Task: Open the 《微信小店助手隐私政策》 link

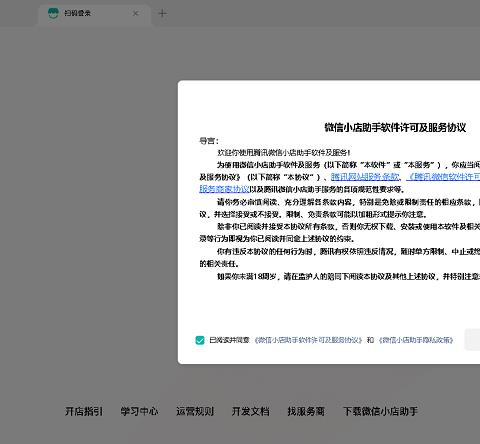Action: (416, 340)
